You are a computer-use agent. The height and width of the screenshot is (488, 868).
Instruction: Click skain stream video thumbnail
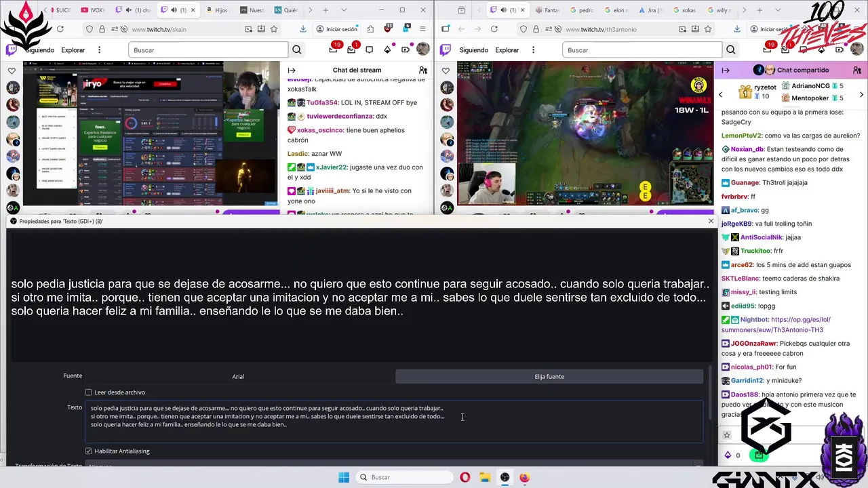tap(151, 133)
